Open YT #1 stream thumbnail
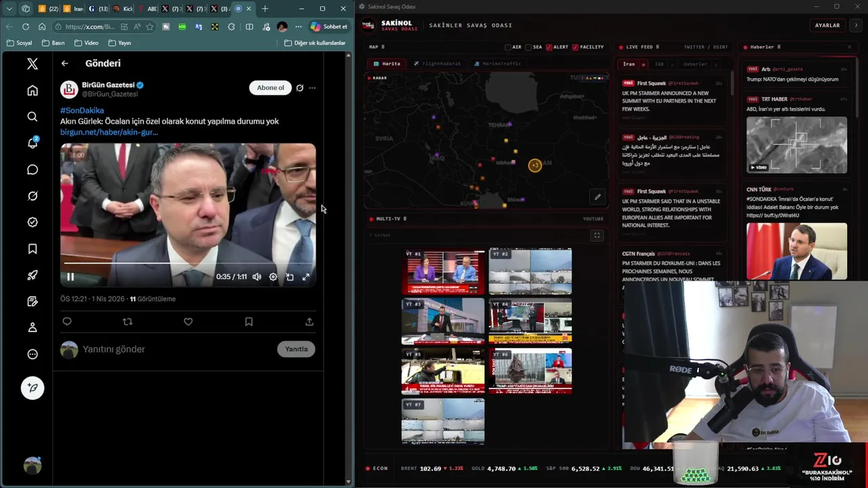The width and height of the screenshot is (868, 488). click(443, 272)
